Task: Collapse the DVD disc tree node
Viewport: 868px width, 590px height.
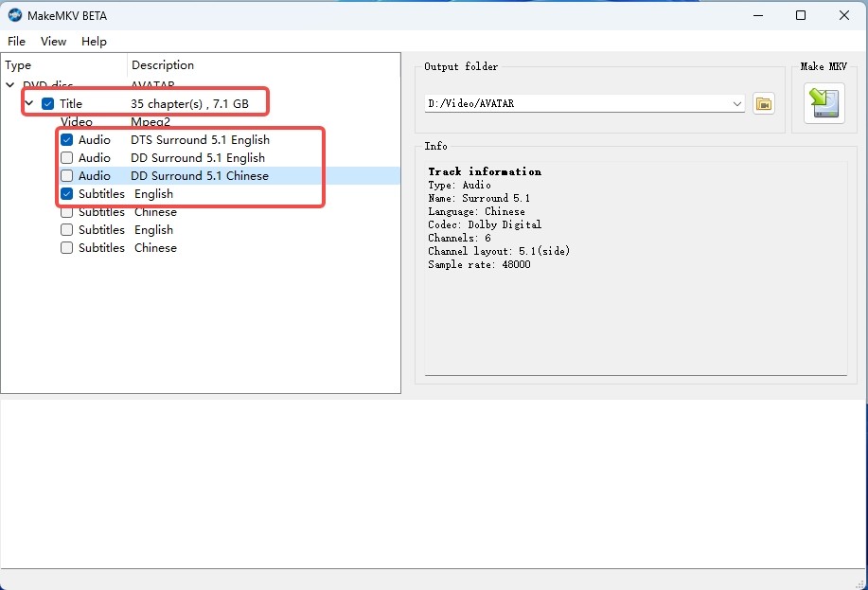Action: tap(9, 84)
